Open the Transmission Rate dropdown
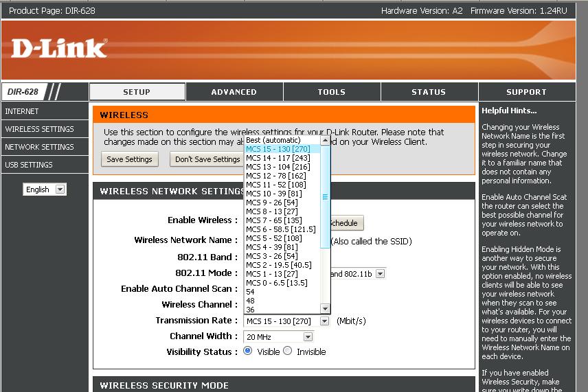 [x=287, y=321]
